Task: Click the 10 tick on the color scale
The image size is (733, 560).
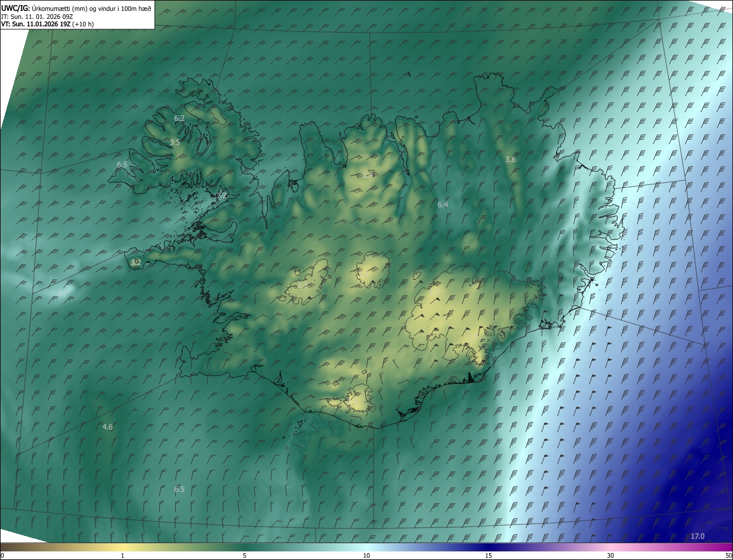Action: (x=366, y=555)
